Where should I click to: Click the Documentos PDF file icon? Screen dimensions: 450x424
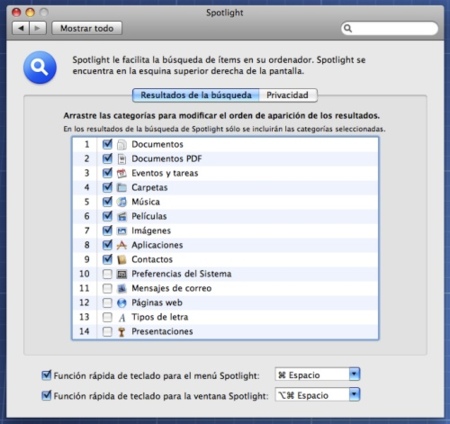click(x=122, y=159)
